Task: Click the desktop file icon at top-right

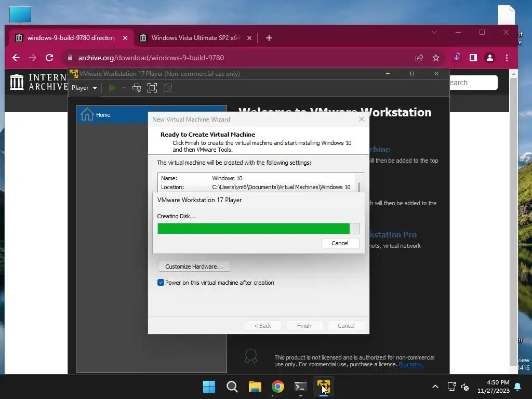Action: coord(507,15)
